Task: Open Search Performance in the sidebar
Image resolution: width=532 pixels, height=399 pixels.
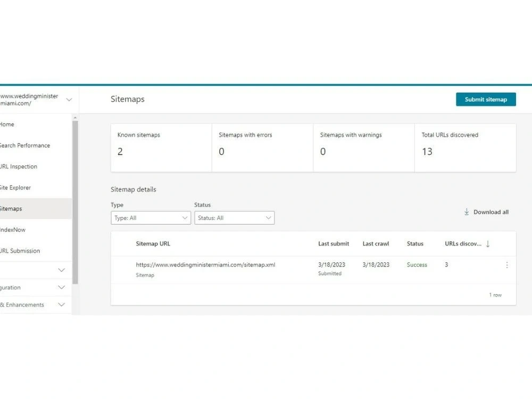Action: tap(36, 145)
